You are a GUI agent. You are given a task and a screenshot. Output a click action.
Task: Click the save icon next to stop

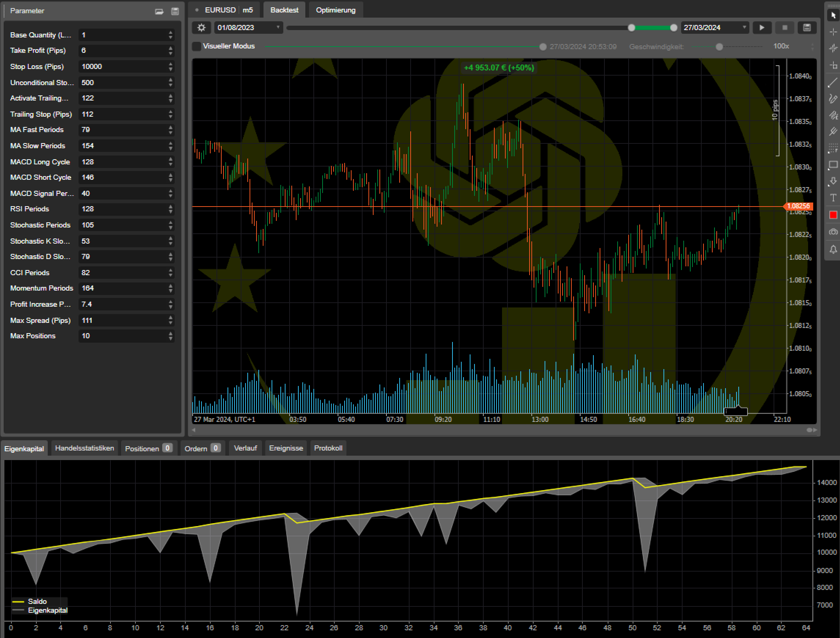tap(807, 28)
